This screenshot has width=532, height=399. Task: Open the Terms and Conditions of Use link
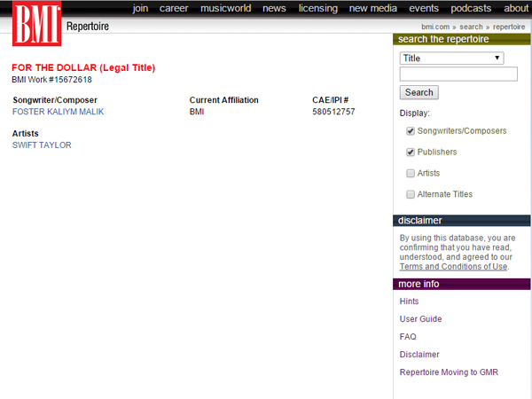tap(453, 267)
